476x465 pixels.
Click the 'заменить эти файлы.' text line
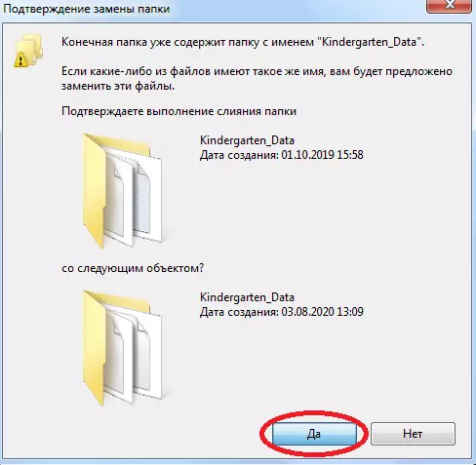click(x=118, y=87)
